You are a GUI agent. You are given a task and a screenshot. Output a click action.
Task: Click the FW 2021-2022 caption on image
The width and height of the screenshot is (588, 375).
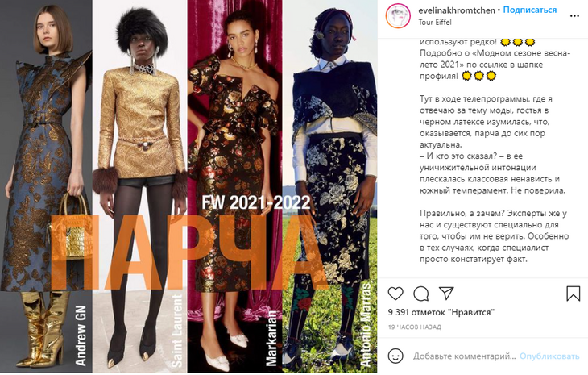256,202
